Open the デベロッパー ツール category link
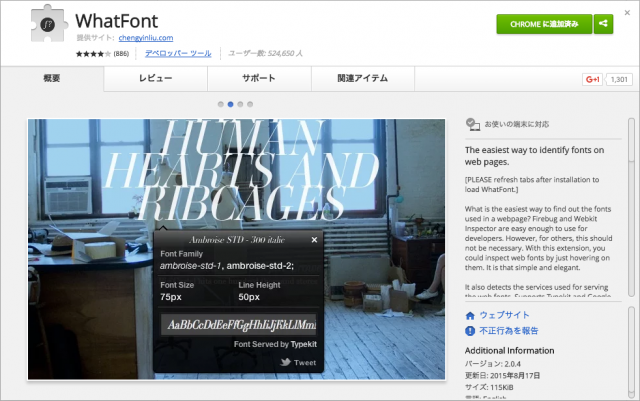The width and height of the screenshot is (640, 401). (x=178, y=52)
